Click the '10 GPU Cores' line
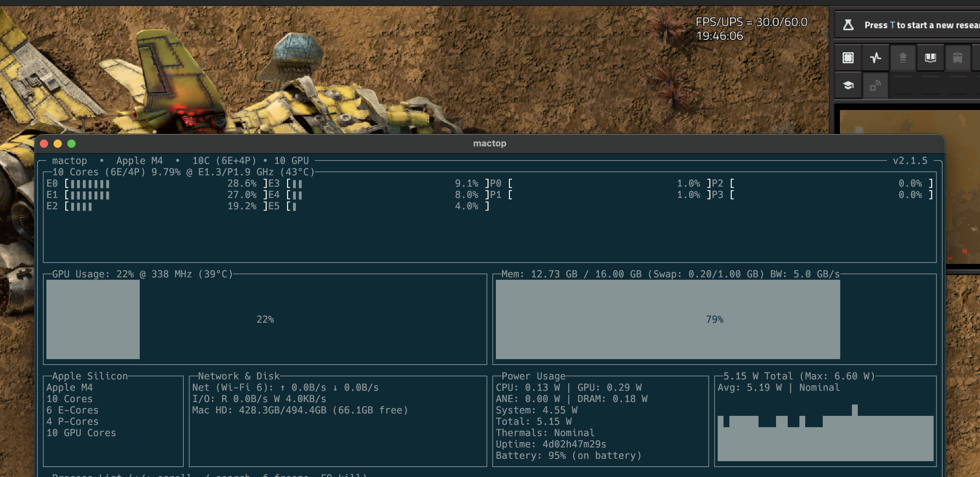The width and height of the screenshot is (980, 477). [81, 433]
